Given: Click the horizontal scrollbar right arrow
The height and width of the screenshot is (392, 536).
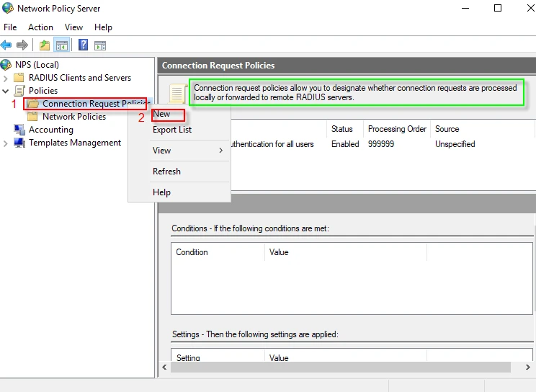Looking at the screenshot, I should click(x=530, y=367).
